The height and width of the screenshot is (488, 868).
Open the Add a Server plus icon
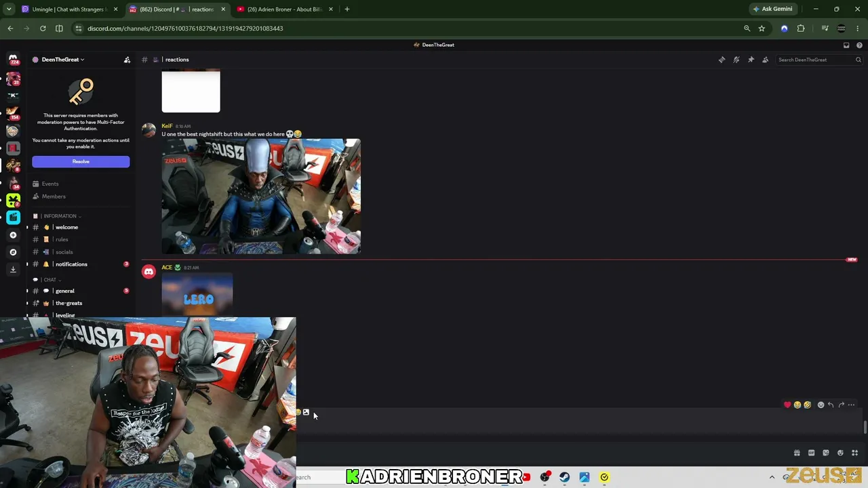pyautogui.click(x=13, y=235)
